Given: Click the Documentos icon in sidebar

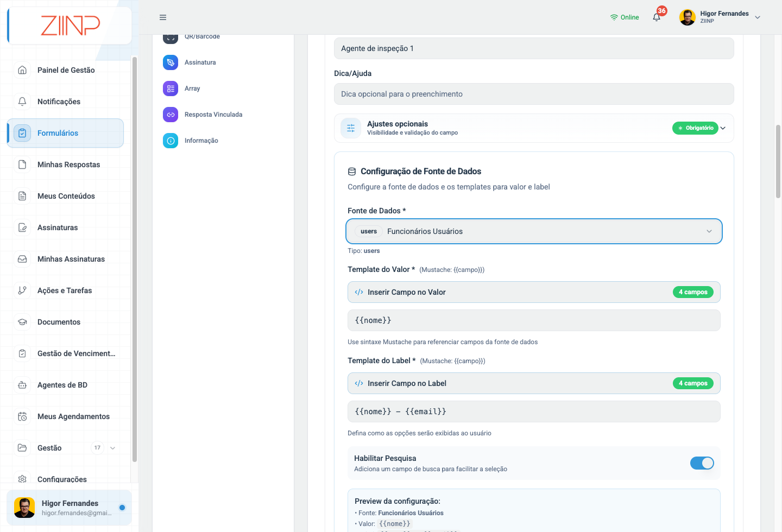Looking at the screenshot, I should (22, 322).
